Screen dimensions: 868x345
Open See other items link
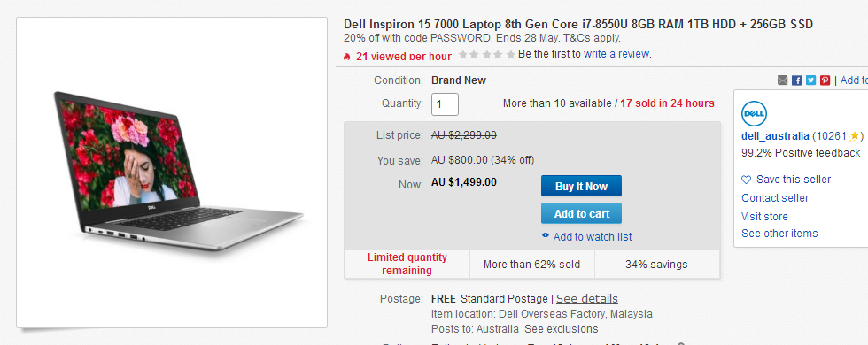pyautogui.click(x=779, y=234)
